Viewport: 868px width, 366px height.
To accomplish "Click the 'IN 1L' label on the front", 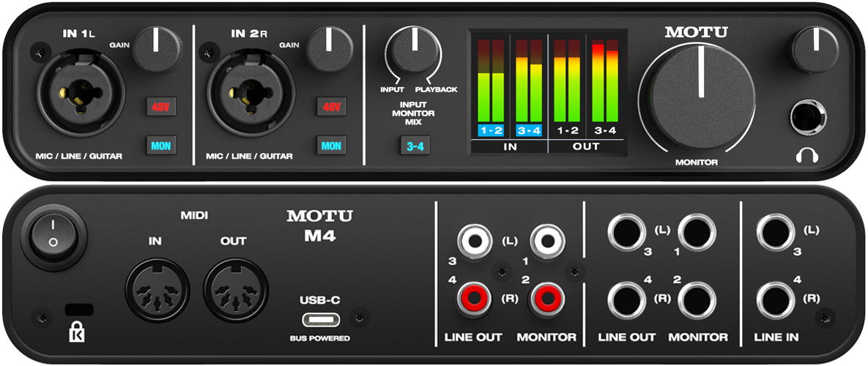I will (78, 34).
